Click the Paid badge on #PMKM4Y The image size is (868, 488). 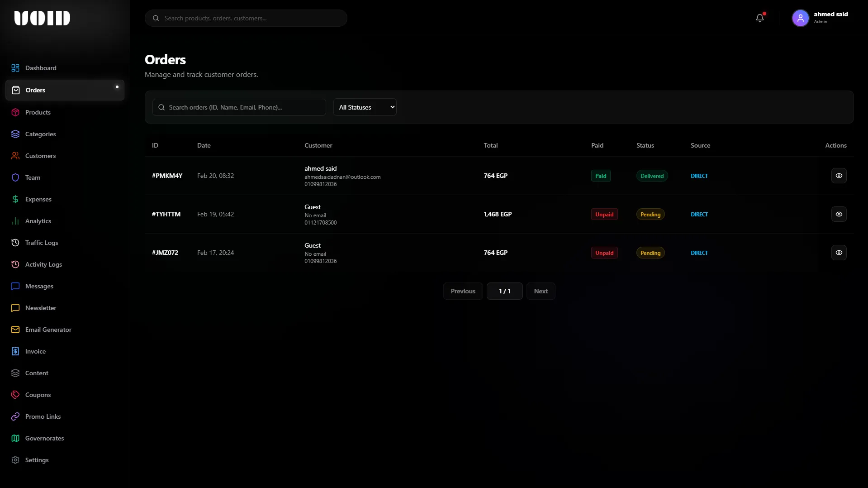[x=601, y=176]
